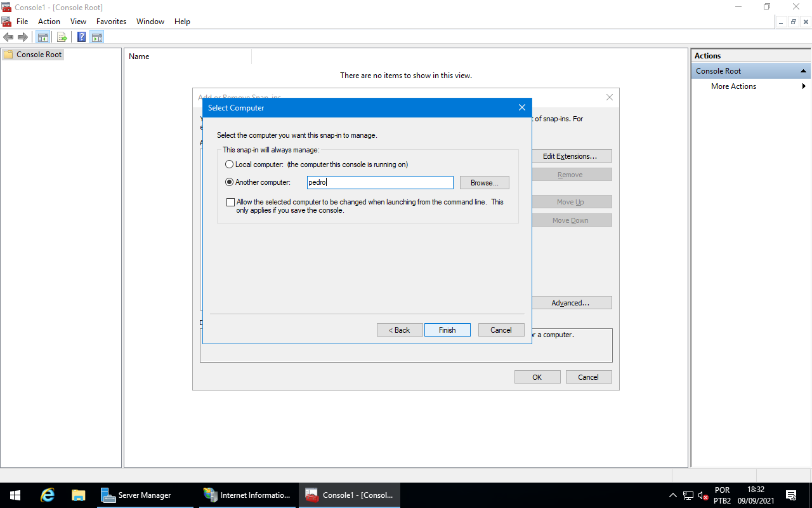812x508 pixels.
Task: Expand More Actions submenu arrow
Action: coord(804,86)
